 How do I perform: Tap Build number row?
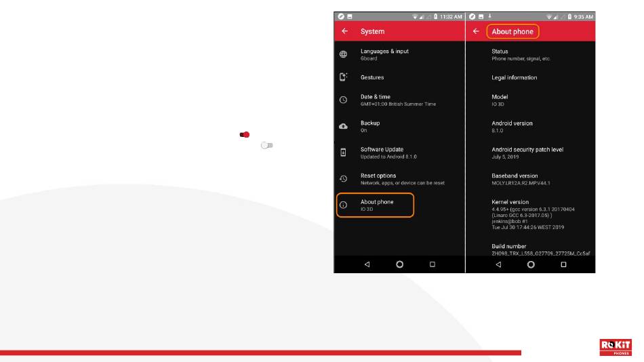coord(531,249)
